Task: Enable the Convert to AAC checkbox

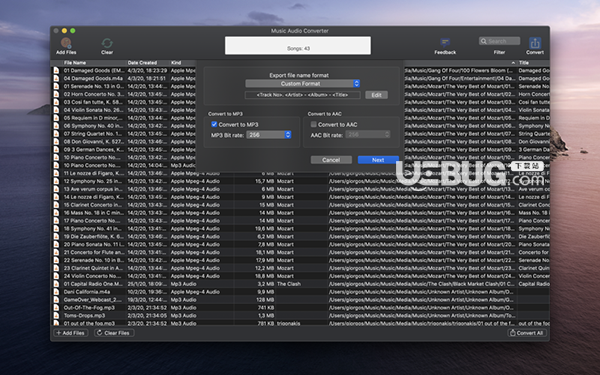Action: coord(313,124)
